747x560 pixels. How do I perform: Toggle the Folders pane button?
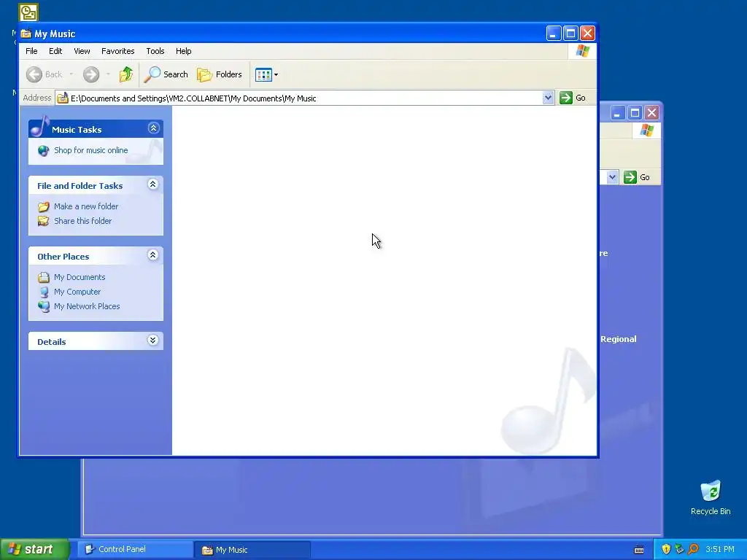click(220, 74)
